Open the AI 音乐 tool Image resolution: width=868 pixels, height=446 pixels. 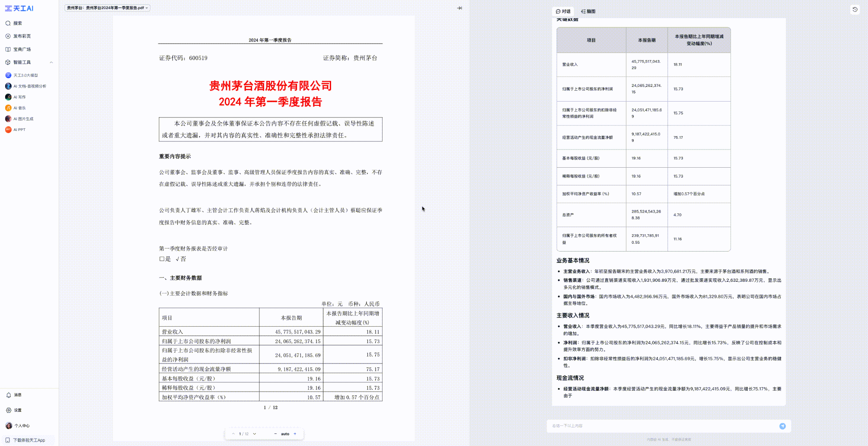(20, 108)
